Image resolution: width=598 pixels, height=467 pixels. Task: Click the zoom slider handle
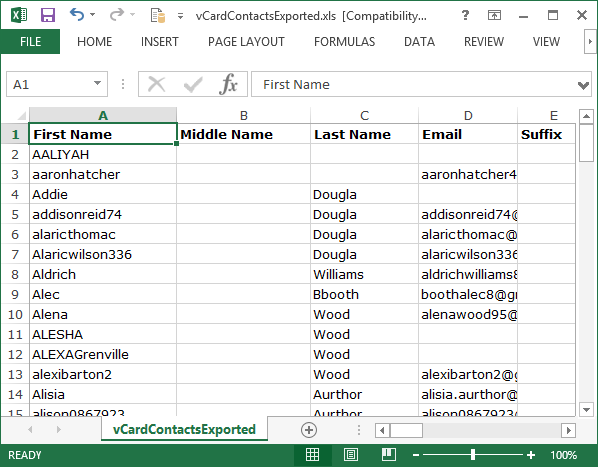[x=473, y=455]
